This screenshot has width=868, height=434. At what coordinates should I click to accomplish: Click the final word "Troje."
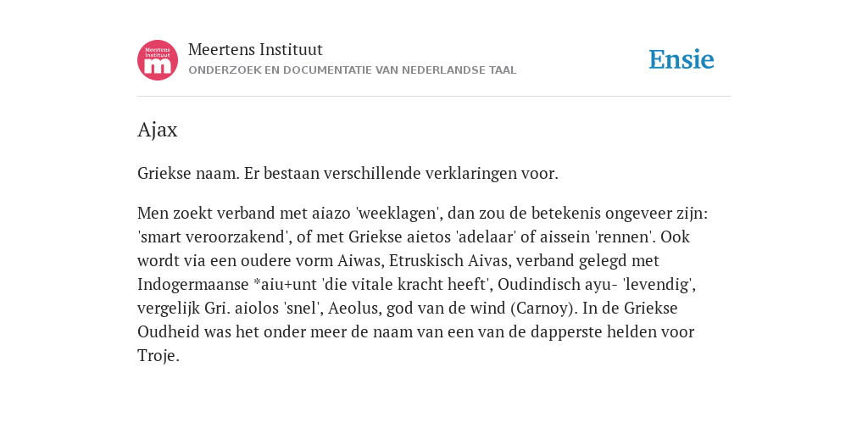point(159,355)
